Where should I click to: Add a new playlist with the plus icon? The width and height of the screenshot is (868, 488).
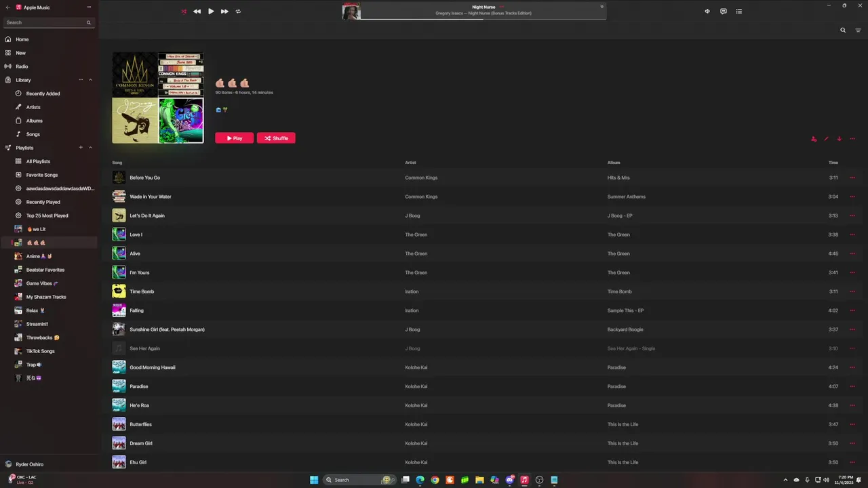click(x=81, y=148)
